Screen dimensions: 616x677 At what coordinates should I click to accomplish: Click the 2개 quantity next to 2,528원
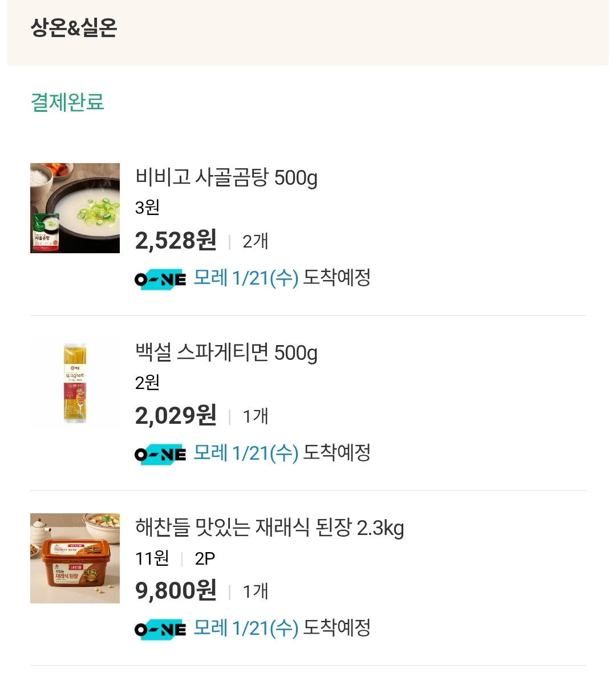(x=255, y=242)
